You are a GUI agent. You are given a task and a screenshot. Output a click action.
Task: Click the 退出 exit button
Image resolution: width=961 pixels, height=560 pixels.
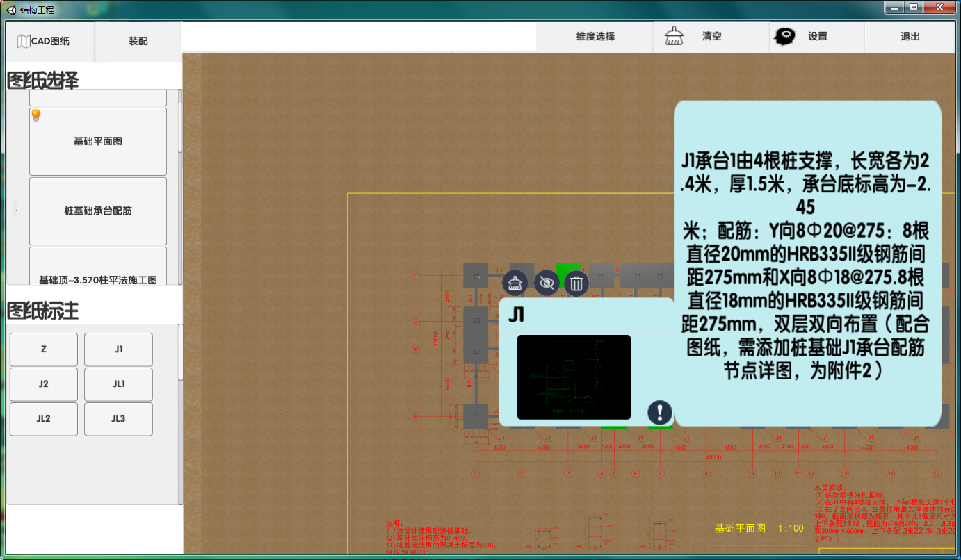coord(910,37)
